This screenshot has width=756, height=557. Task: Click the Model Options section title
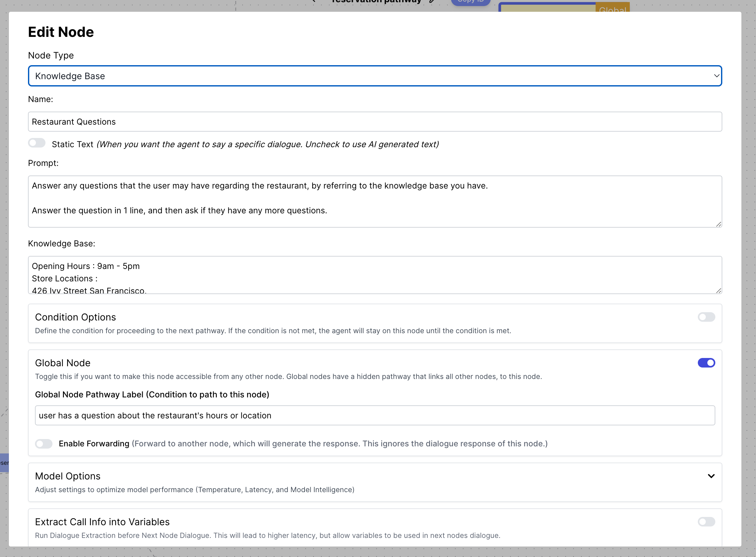pos(68,476)
